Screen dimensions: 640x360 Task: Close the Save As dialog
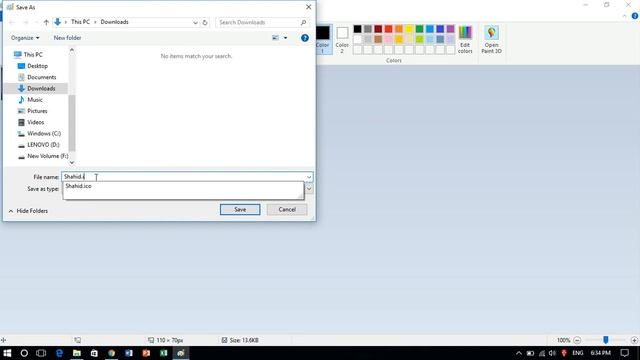(x=309, y=7)
